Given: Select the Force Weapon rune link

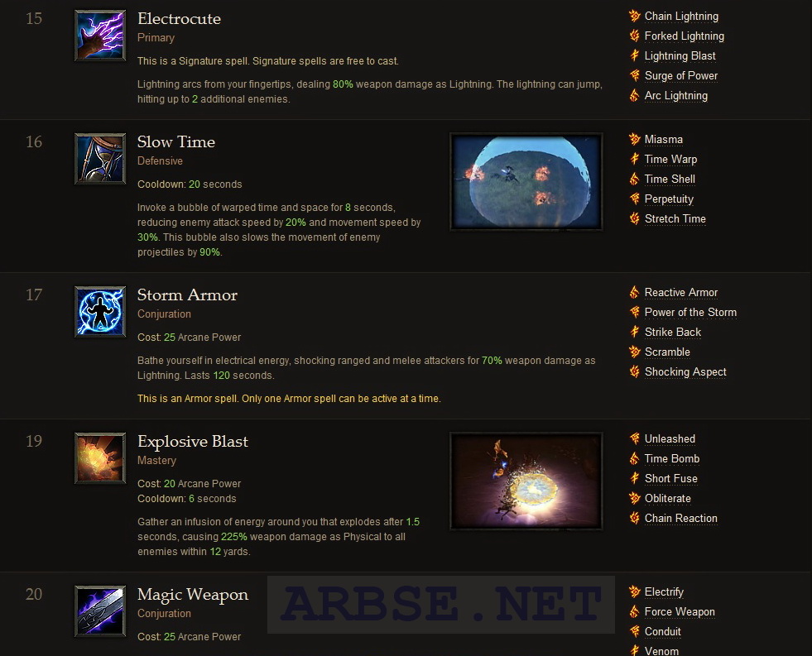Looking at the screenshot, I should click(x=680, y=612).
